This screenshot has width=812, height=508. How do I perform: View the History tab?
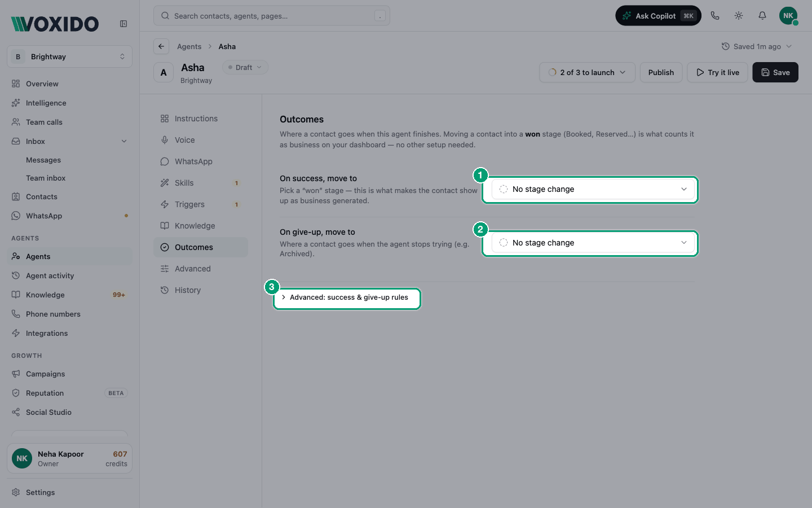pos(201,290)
